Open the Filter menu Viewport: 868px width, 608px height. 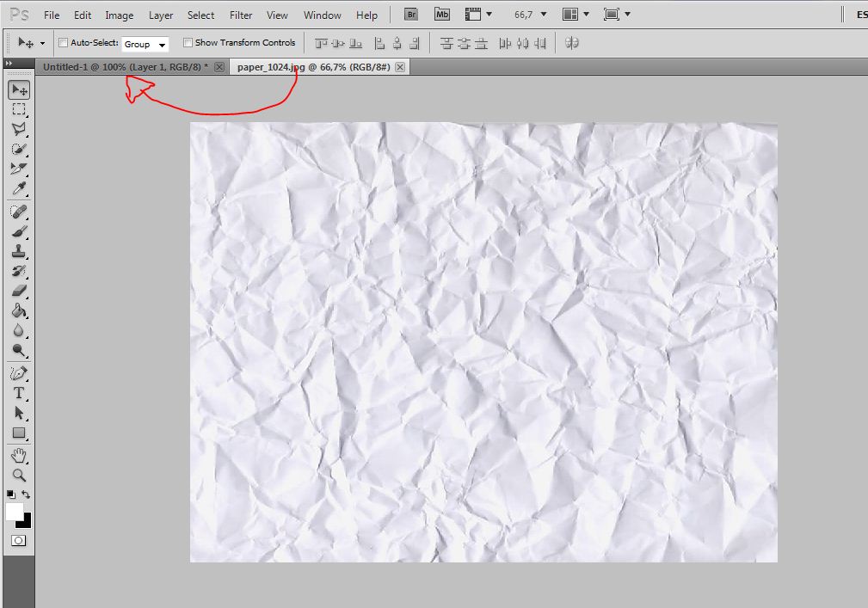point(240,14)
